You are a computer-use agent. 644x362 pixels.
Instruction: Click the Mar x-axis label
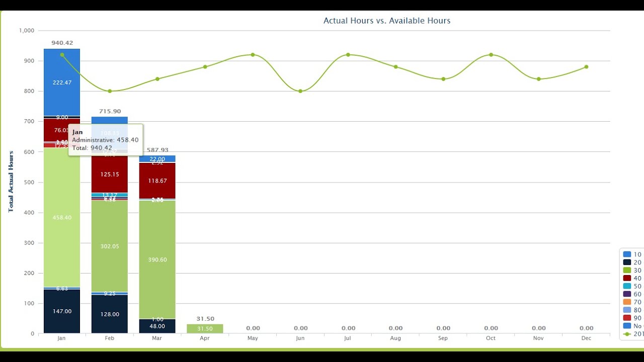[x=157, y=338]
